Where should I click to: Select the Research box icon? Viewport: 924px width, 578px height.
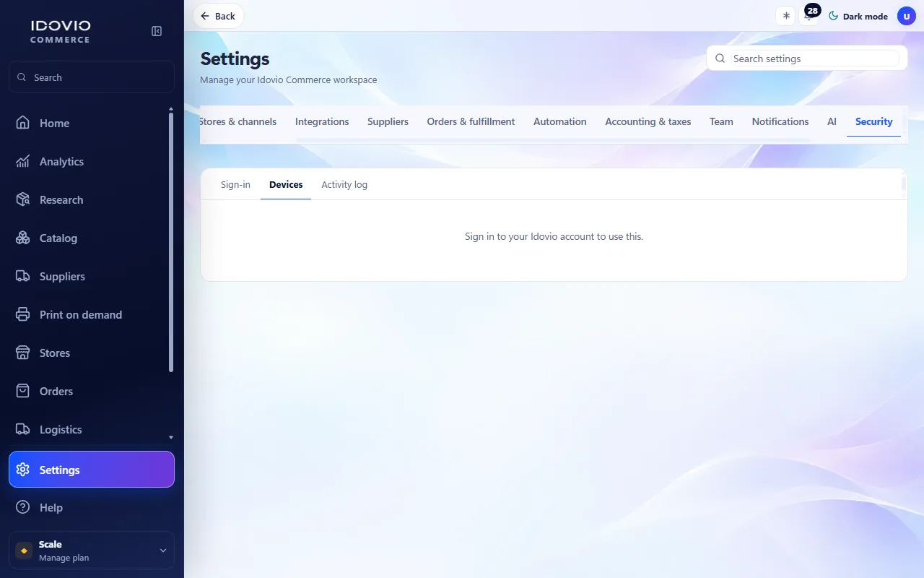pos(23,199)
